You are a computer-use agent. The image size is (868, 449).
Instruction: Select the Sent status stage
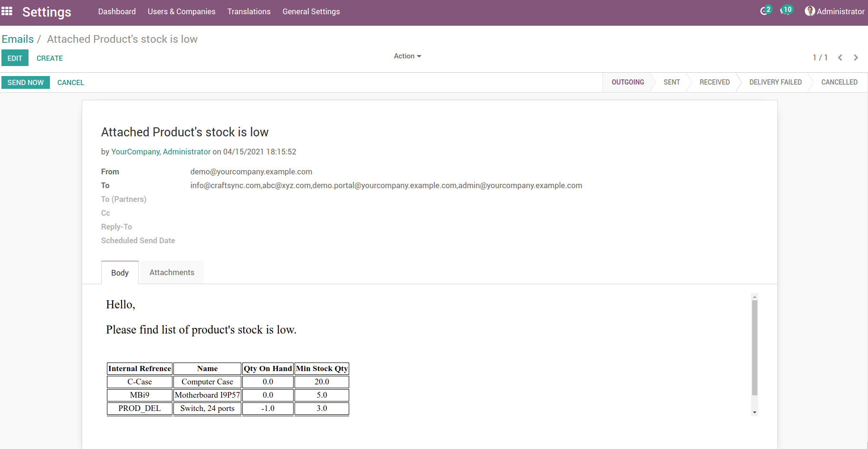click(x=671, y=82)
